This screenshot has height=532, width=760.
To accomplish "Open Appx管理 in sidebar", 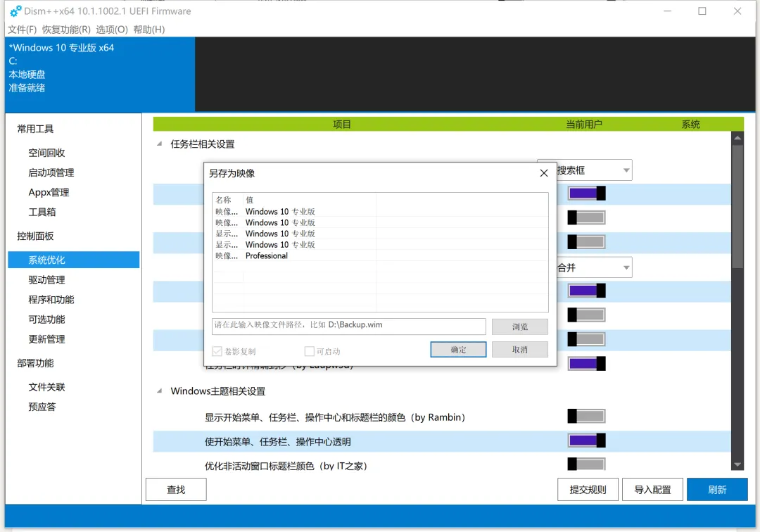I will click(x=49, y=192).
